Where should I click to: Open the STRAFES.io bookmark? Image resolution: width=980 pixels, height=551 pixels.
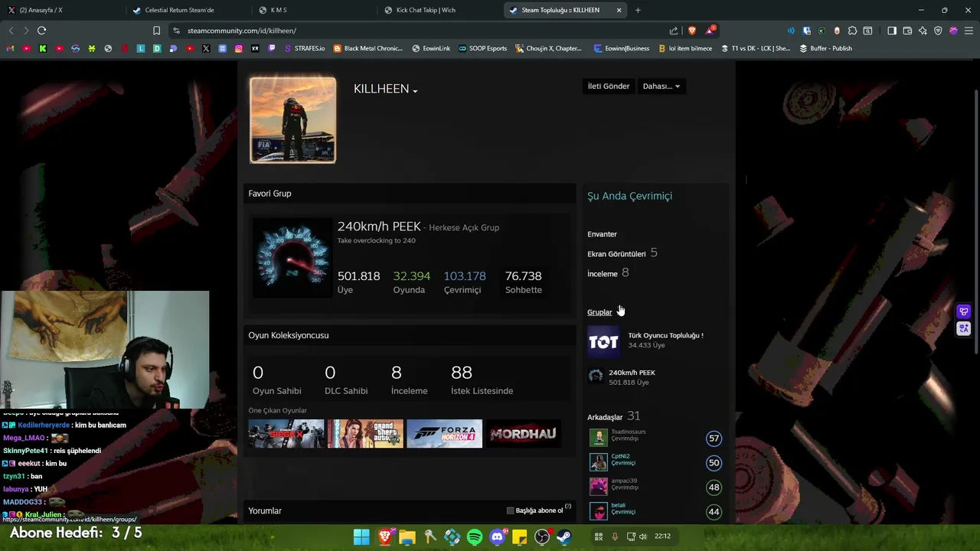[x=304, y=48]
